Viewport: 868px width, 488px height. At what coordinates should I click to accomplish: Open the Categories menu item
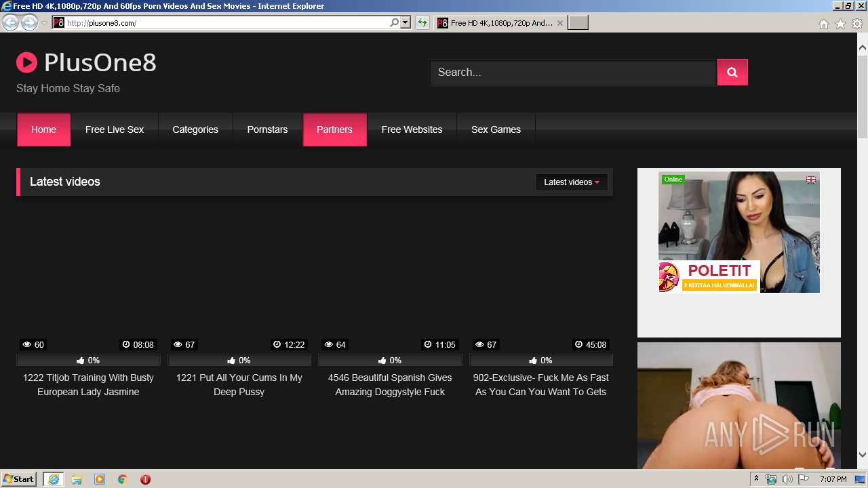(x=195, y=129)
